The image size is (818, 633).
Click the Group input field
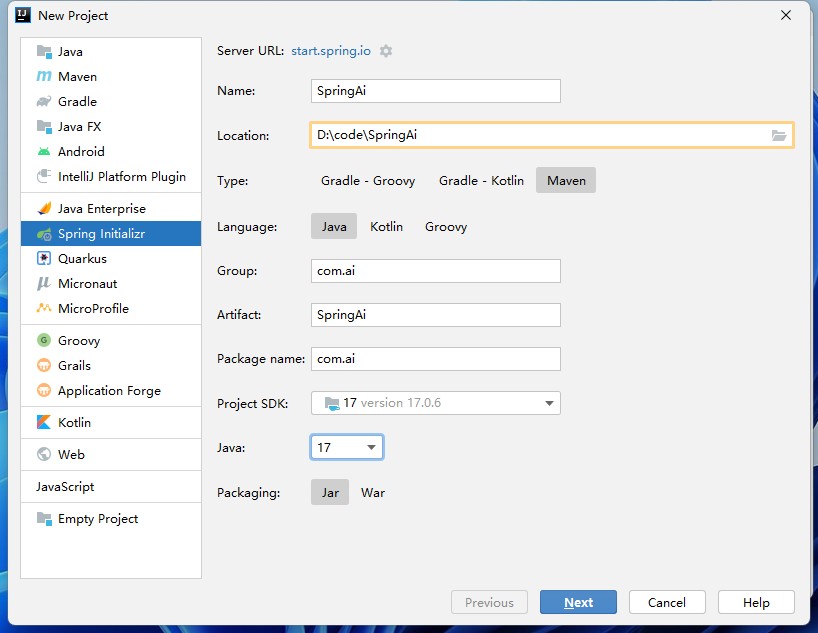point(436,271)
